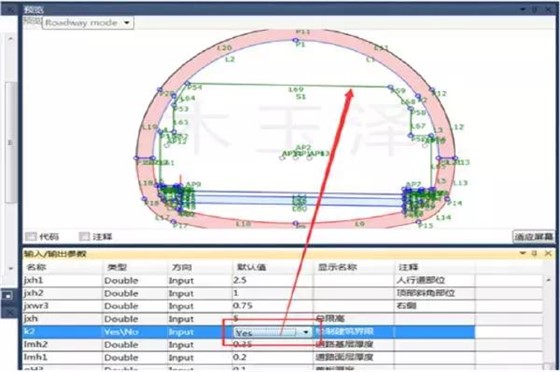Toggle the 代码 checkbox

31,236
